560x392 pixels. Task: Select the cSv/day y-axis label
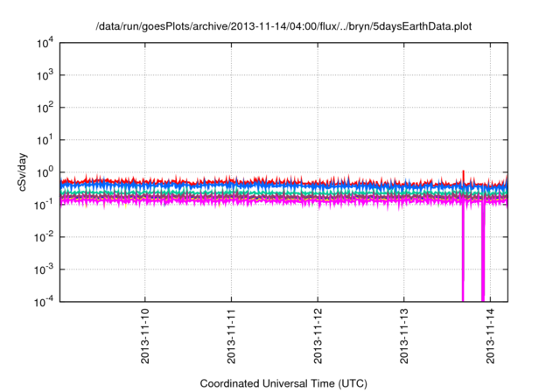pyautogui.click(x=23, y=172)
